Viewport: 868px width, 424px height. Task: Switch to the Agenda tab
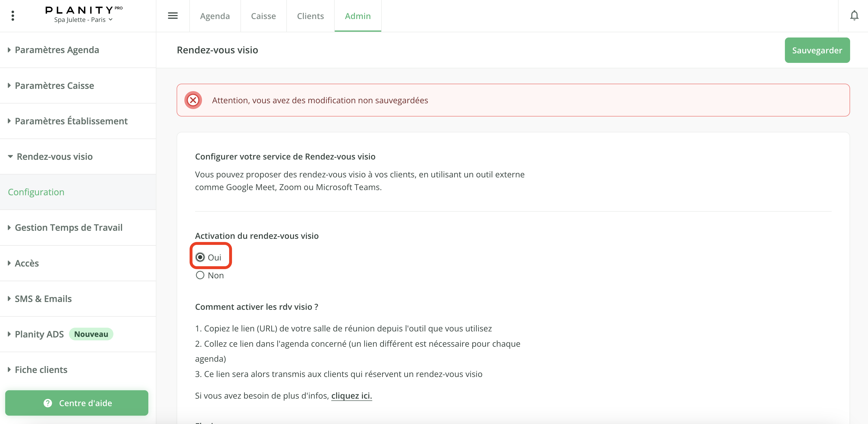point(215,16)
